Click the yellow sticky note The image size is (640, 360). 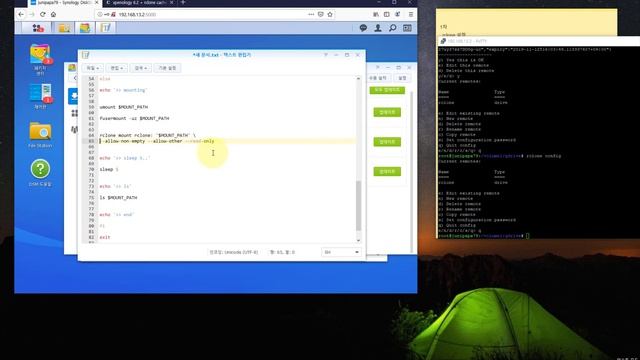point(527,22)
